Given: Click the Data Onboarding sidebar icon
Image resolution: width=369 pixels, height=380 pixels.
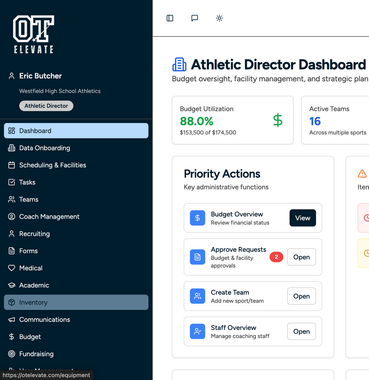Looking at the screenshot, I should pos(12,148).
